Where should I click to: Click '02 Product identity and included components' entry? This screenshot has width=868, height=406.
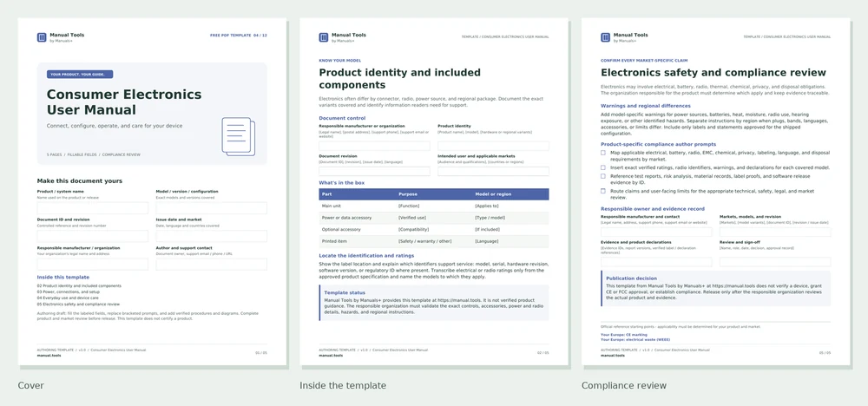[79, 286]
